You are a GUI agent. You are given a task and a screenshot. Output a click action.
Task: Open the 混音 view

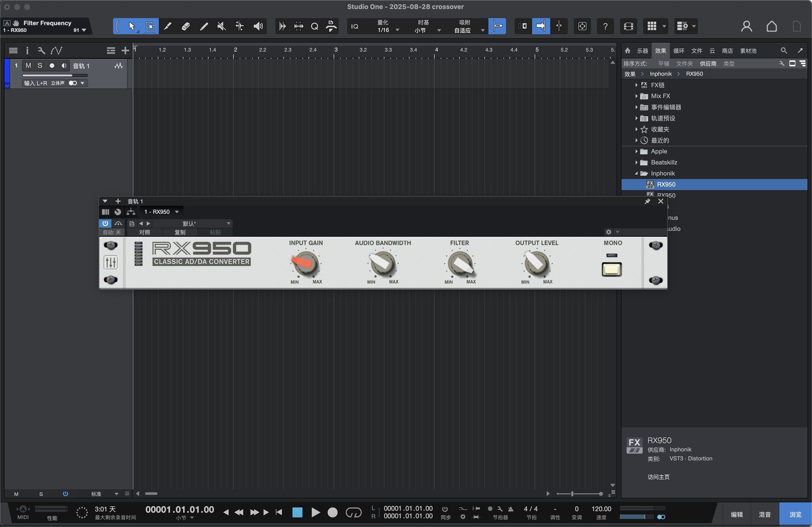pyautogui.click(x=765, y=514)
